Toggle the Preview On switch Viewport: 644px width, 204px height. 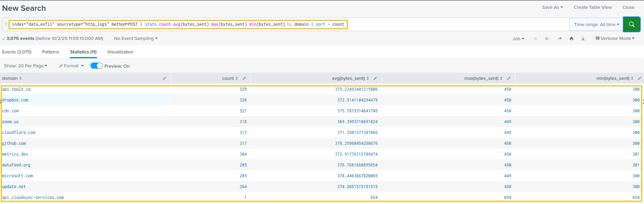point(96,66)
